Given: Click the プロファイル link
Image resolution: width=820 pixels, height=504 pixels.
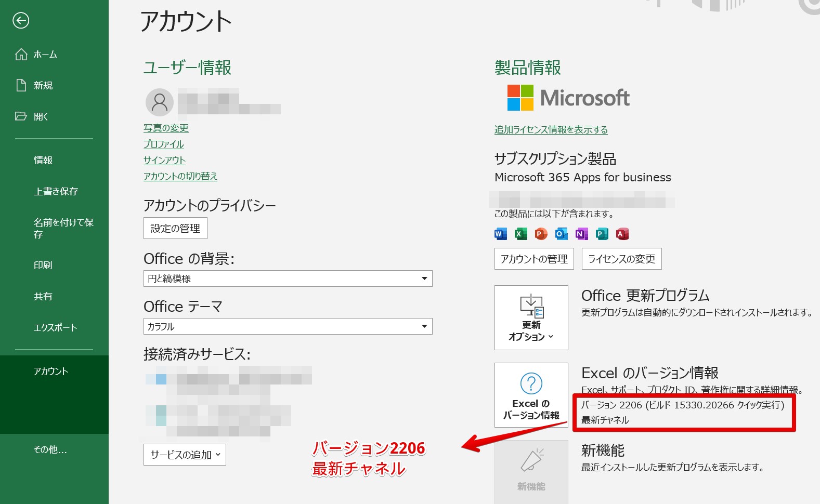Looking at the screenshot, I should coord(164,144).
